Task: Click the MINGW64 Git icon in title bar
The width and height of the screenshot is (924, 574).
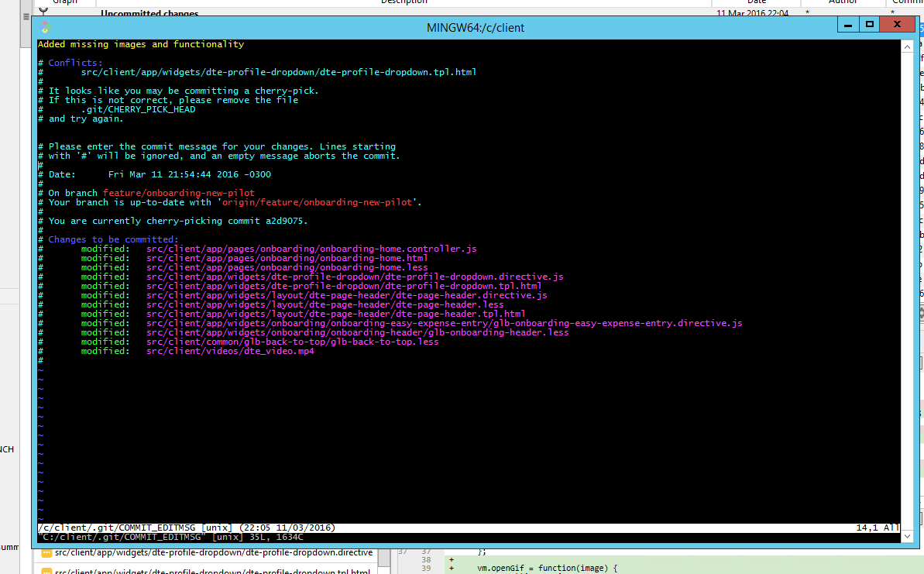Action: [46, 27]
